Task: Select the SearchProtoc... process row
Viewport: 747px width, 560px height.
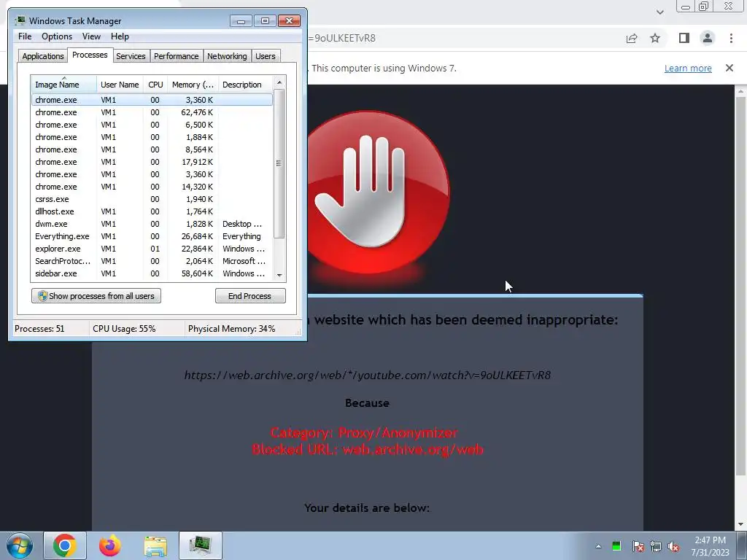Action: click(152, 261)
